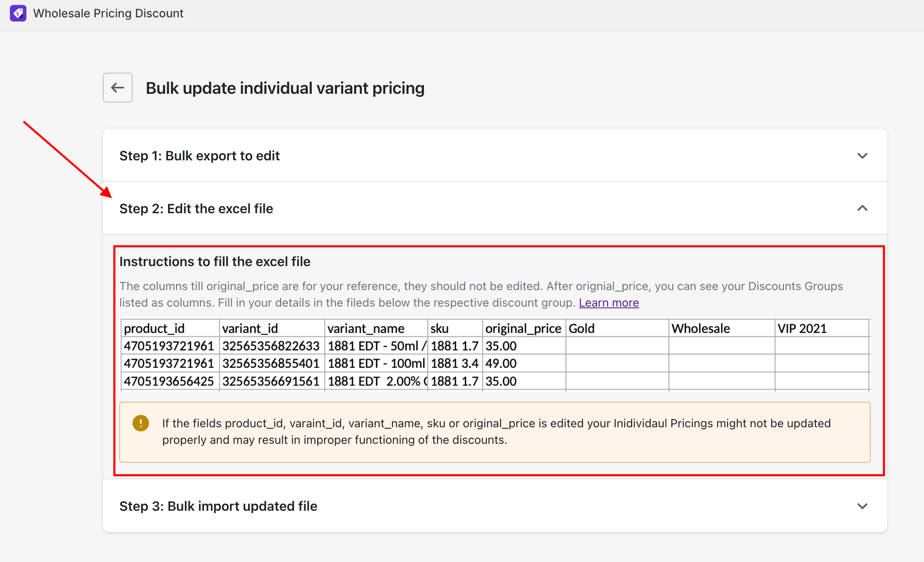This screenshot has height=562, width=924.
Task: Expand Step 3 chevron arrow
Action: point(862,506)
